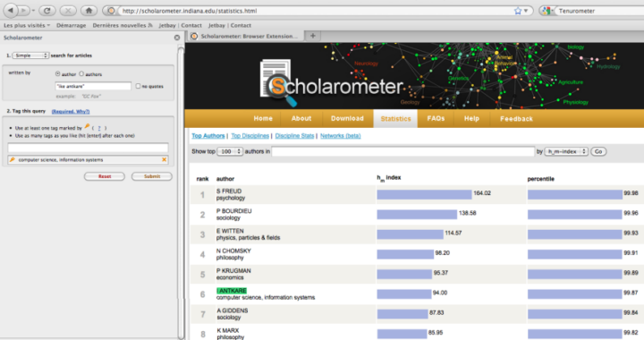Image resolution: width=644 pixels, height=340 pixels.
Task: Click the Démarrage bookmark
Action: click(x=71, y=25)
